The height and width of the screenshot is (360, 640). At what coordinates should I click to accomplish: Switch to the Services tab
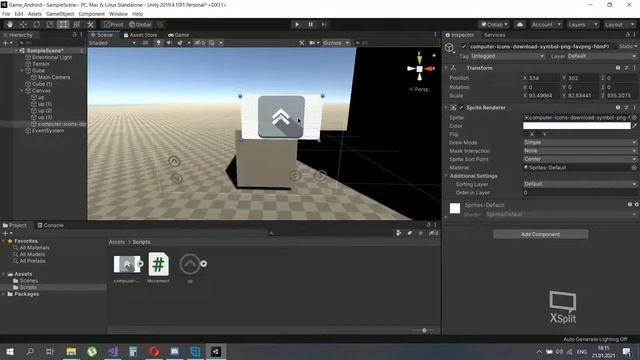click(495, 35)
